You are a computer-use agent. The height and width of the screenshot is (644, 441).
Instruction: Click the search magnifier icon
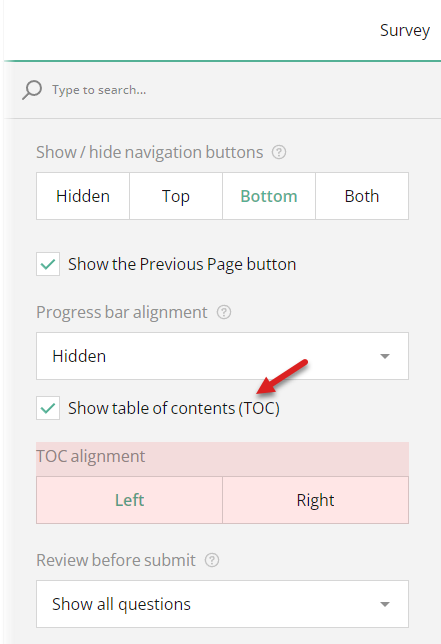pos(32,90)
